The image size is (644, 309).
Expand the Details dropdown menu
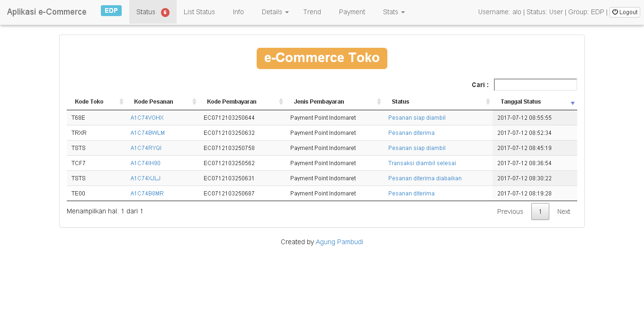275,12
